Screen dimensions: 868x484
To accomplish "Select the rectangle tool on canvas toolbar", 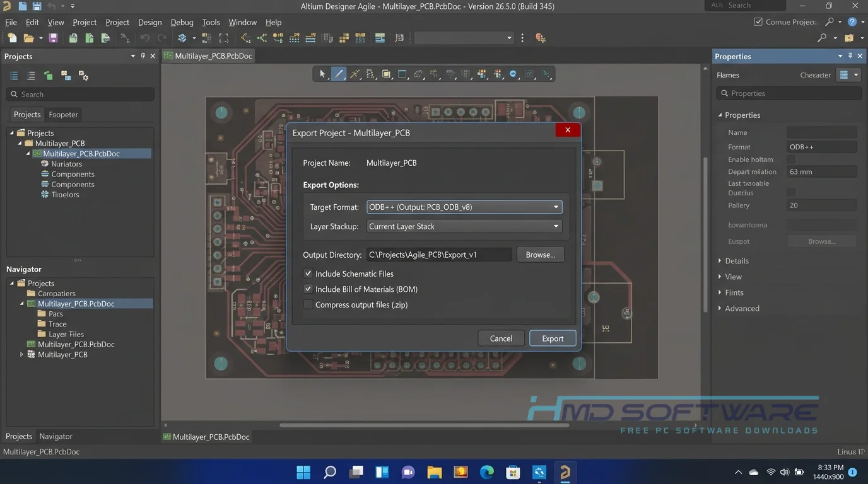I will pos(402,74).
